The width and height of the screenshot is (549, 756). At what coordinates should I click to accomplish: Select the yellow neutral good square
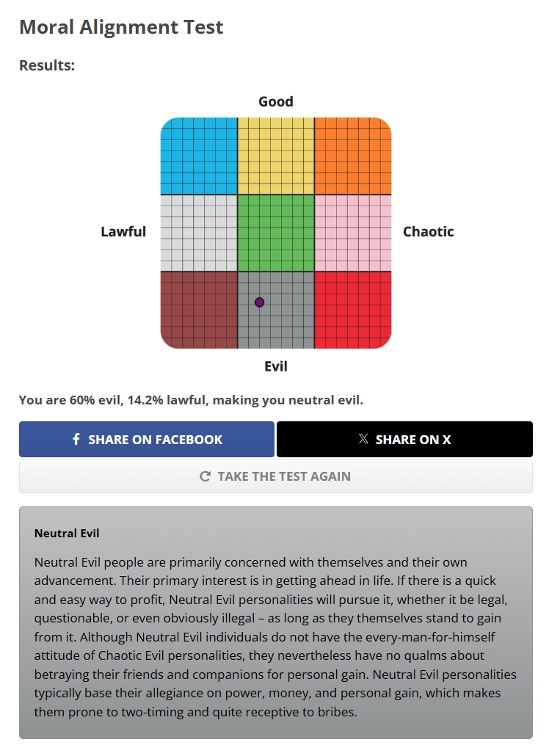pos(276,156)
